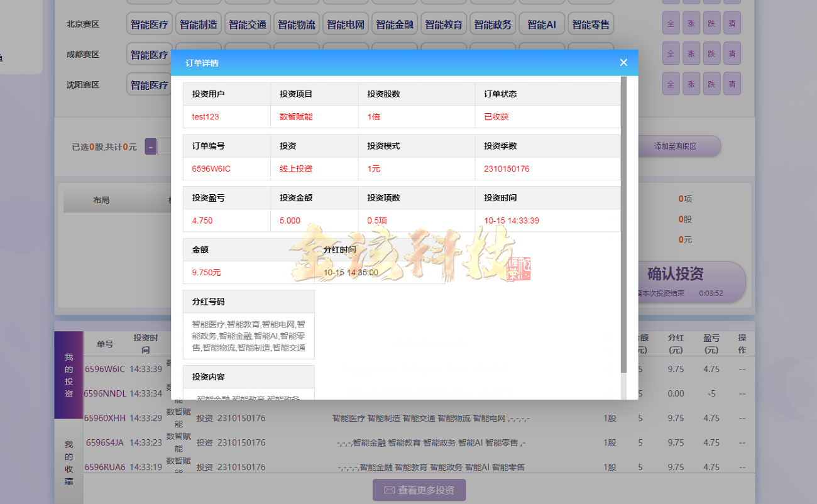Toggle the 智能政务 chip in 北京赛区
817x504 pixels.
point(493,23)
